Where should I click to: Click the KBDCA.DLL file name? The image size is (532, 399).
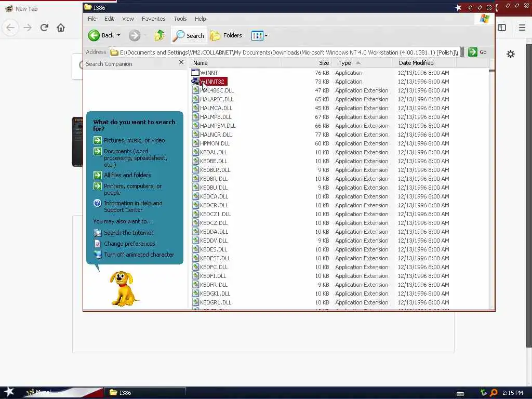point(214,196)
